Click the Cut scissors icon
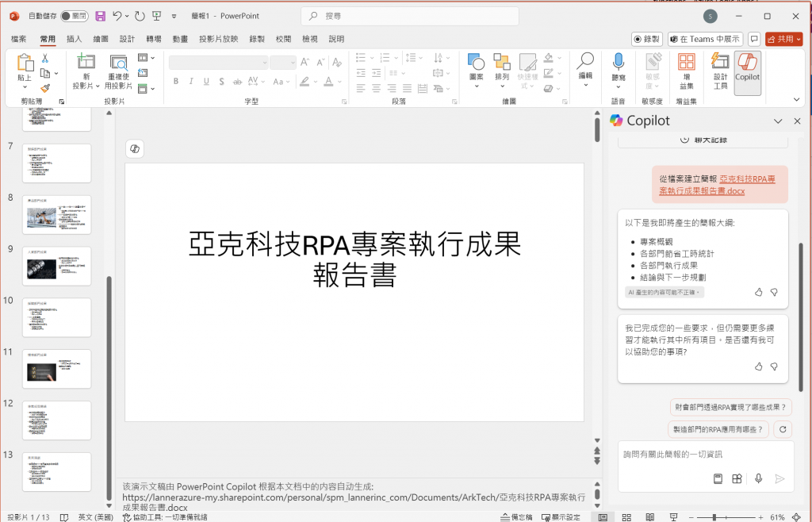Image resolution: width=812 pixels, height=522 pixels. click(x=45, y=59)
